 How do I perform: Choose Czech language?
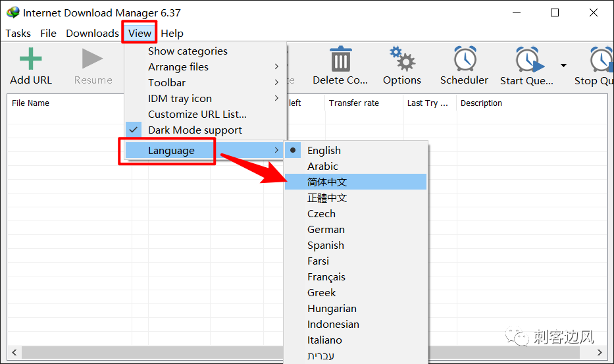point(355,213)
